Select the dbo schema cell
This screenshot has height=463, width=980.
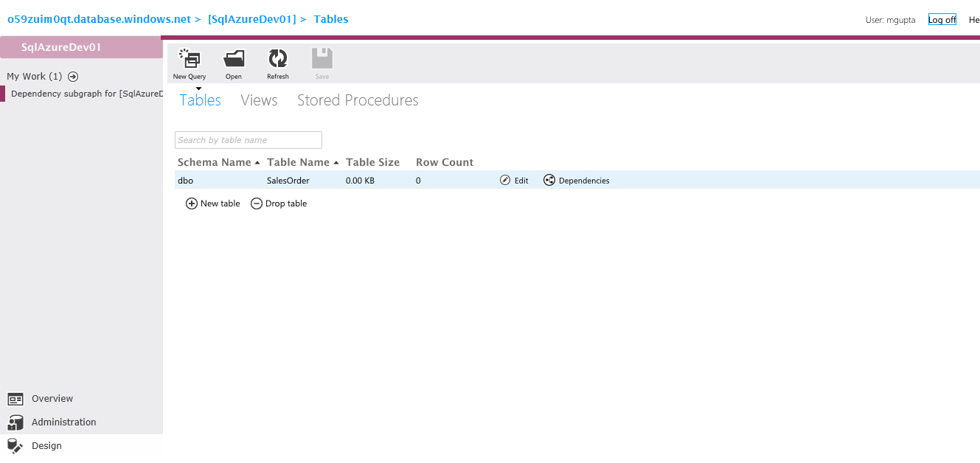pyautogui.click(x=186, y=181)
